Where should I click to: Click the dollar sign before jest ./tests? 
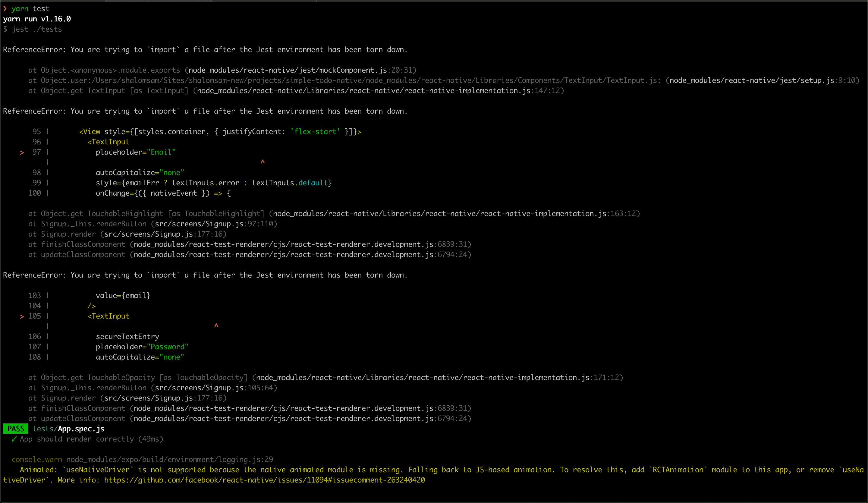click(x=5, y=29)
